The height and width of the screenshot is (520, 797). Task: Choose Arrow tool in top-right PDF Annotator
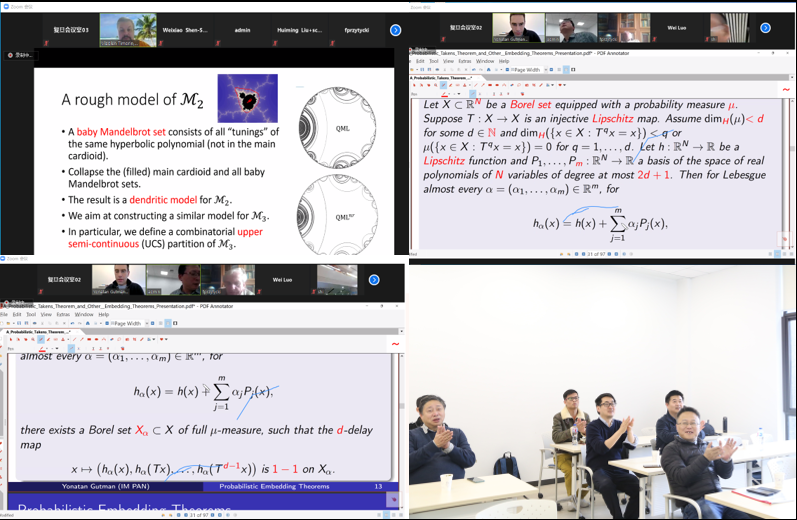tap(483, 85)
